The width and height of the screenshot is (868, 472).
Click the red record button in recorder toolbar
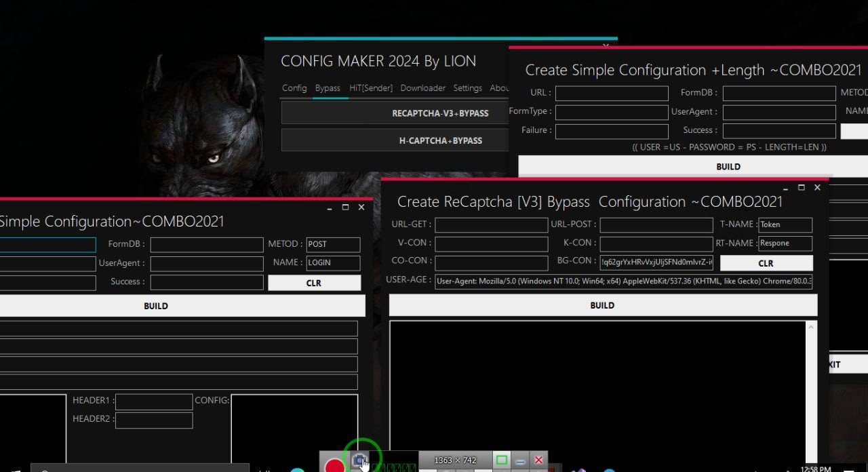click(x=334, y=465)
